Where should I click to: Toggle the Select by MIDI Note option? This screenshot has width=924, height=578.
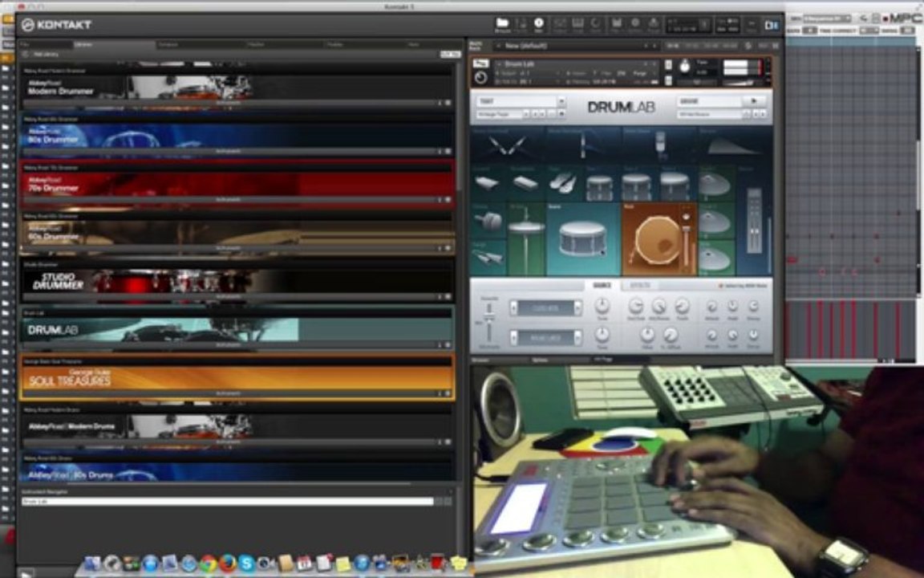click(743, 286)
